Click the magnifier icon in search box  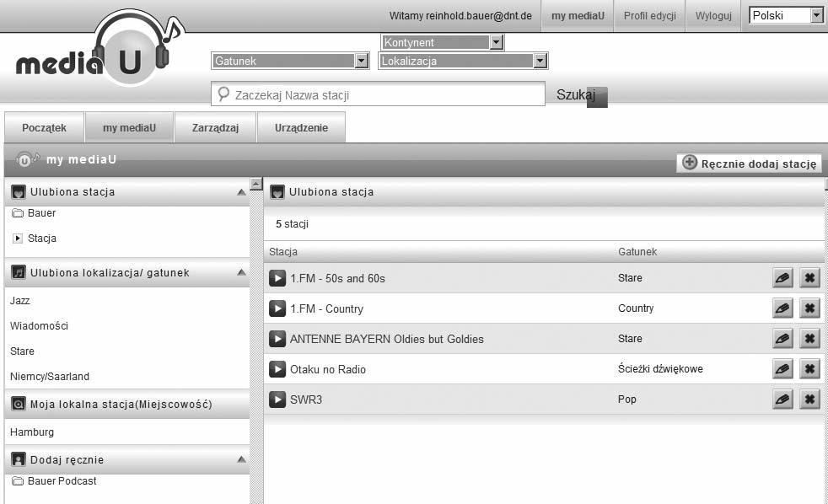coord(223,94)
